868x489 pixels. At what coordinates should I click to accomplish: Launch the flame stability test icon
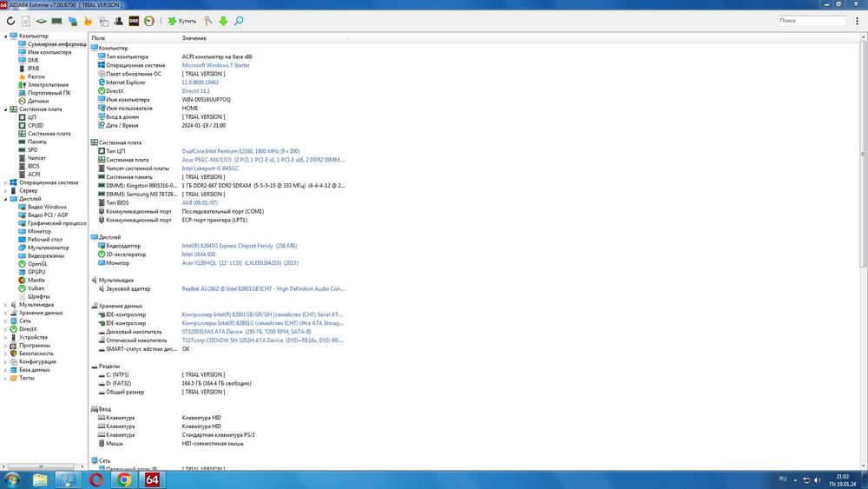click(x=88, y=21)
